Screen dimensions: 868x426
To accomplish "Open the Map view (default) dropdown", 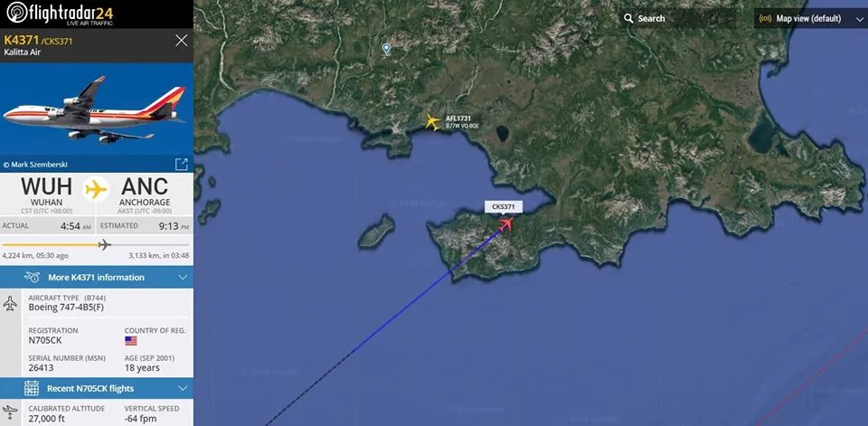I will [810, 18].
